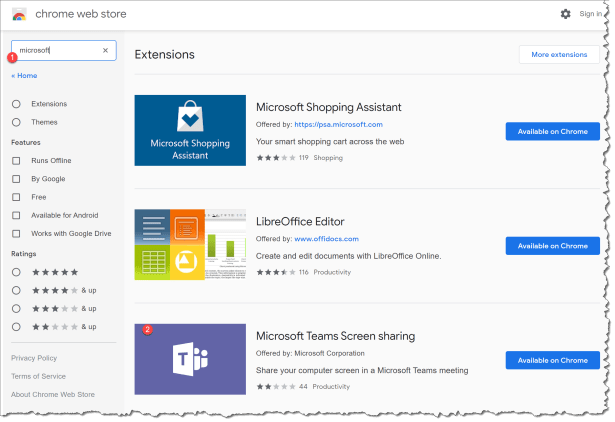
Task: Click the Microsoft Corporation offered-by text
Action: [x=329, y=353]
